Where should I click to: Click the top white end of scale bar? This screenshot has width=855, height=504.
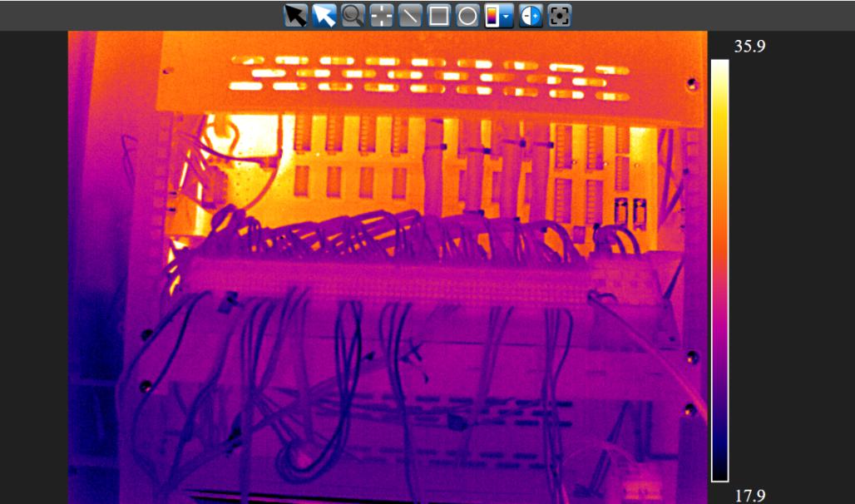click(x=719, y=65)
